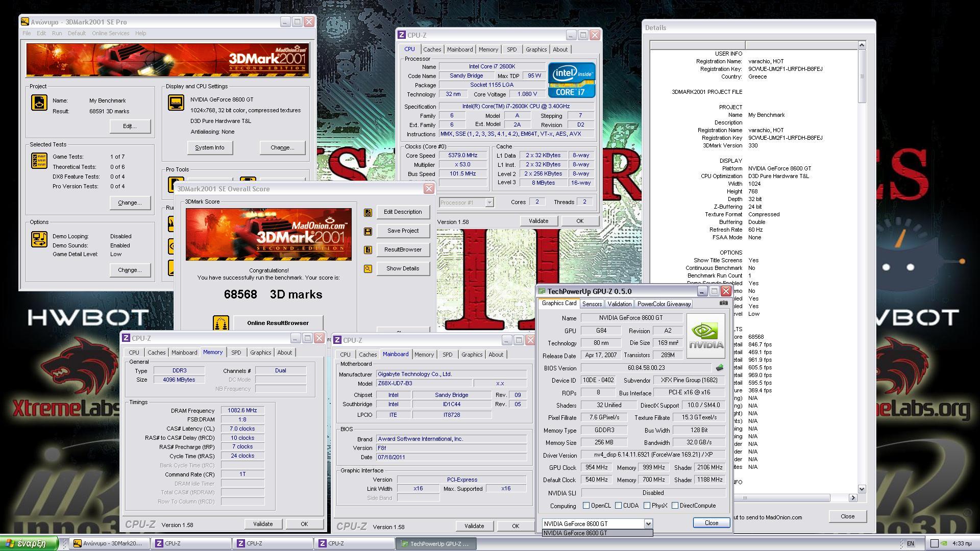Toggle the CUDA checkbox in GPU-Z
The width and height of the screenshot is (980, 551).
[x=619, y=506]
